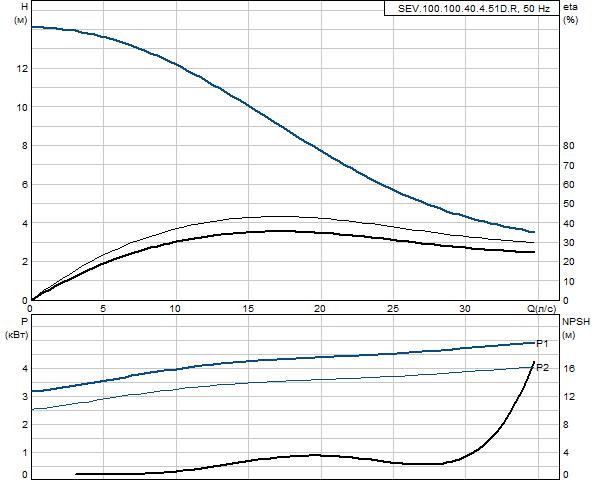The width and height of the screenshot is (592, 480).
Task: Click the 25 value on flow axis
Action: pyautogui.click(x=393, y=309)
